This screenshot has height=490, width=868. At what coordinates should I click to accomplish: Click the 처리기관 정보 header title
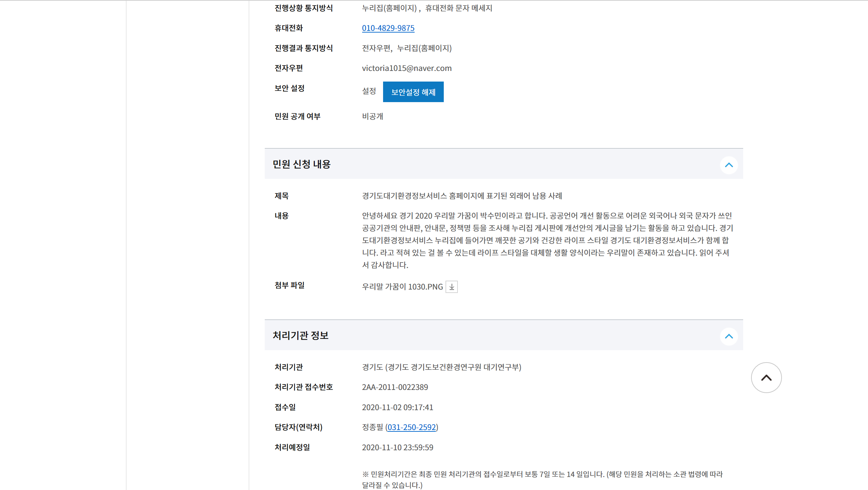click(x=300, y=335)
